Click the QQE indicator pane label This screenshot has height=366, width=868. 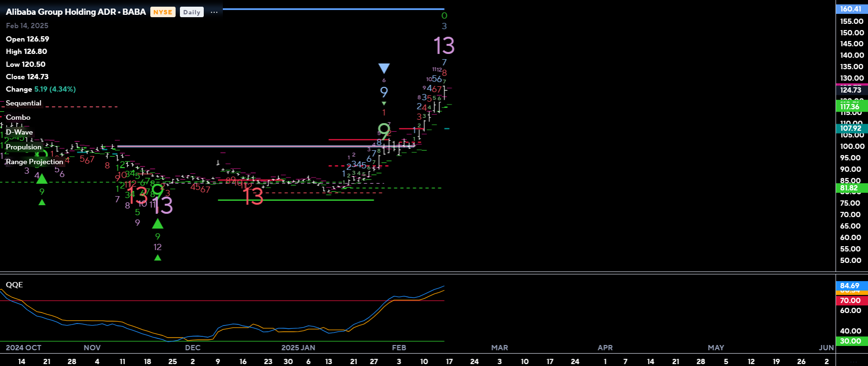coord(14,285)
